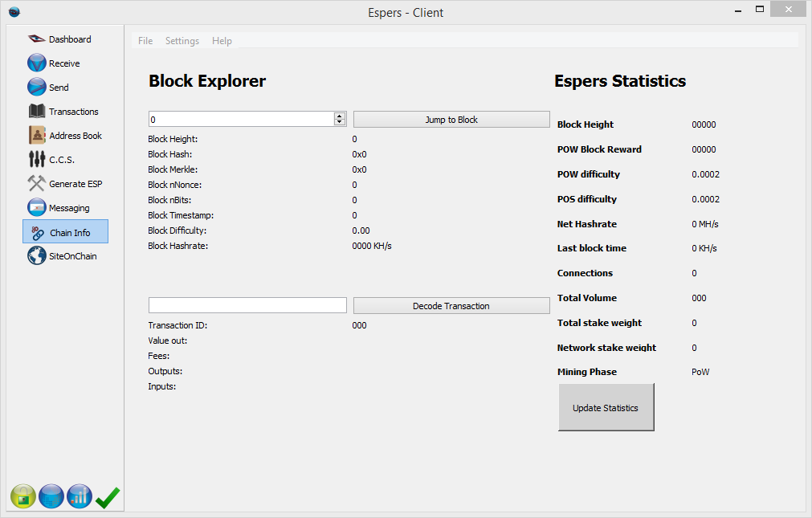Minimize the Espers Client window
This screenshot has height=518, width=812.
738,10
